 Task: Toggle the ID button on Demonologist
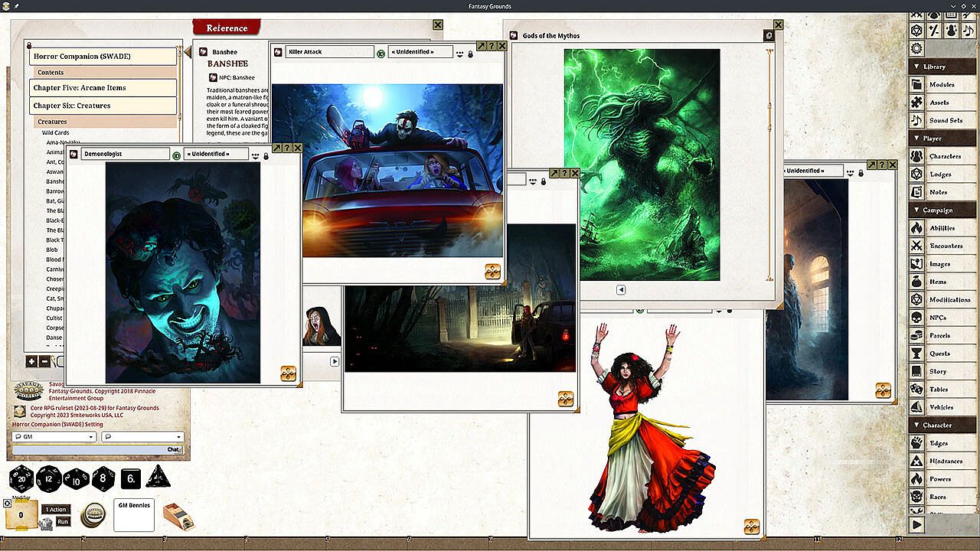(x=176, y=155)
